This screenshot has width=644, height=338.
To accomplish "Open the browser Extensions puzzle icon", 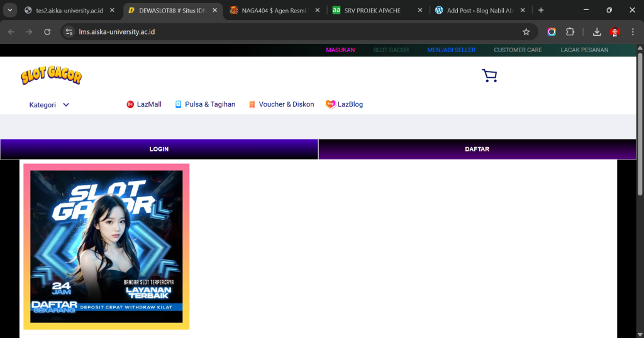I will tap(570, 32).
